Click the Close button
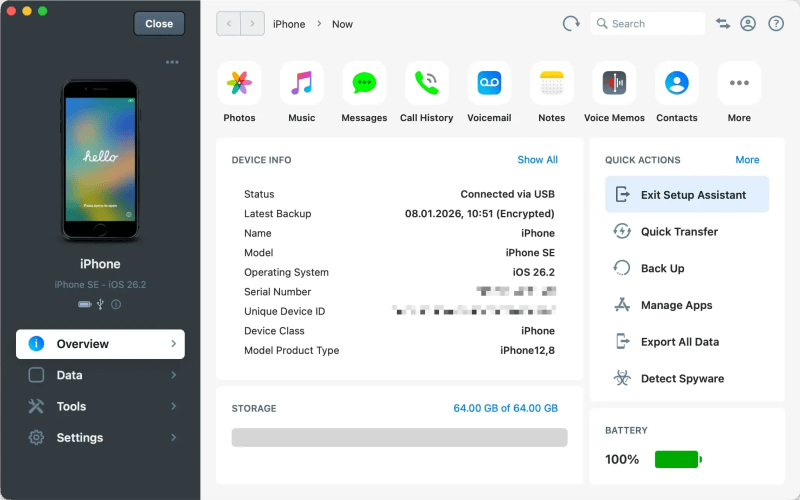This screenshot has height=500, width=800. pos(159,23)
